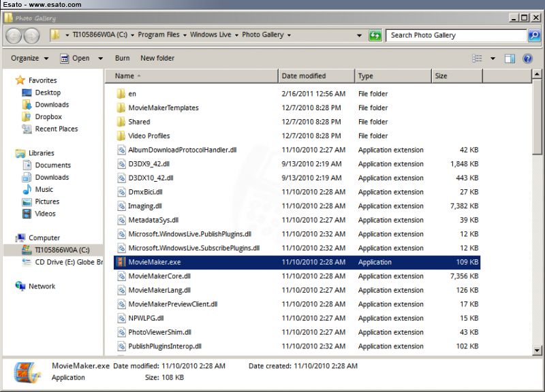Select the MetadataSys.dll file name
545x392 pixels.
tap(153, 220)
